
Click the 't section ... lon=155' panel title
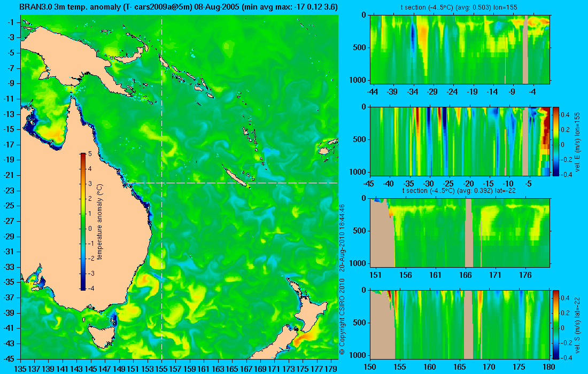459,7
